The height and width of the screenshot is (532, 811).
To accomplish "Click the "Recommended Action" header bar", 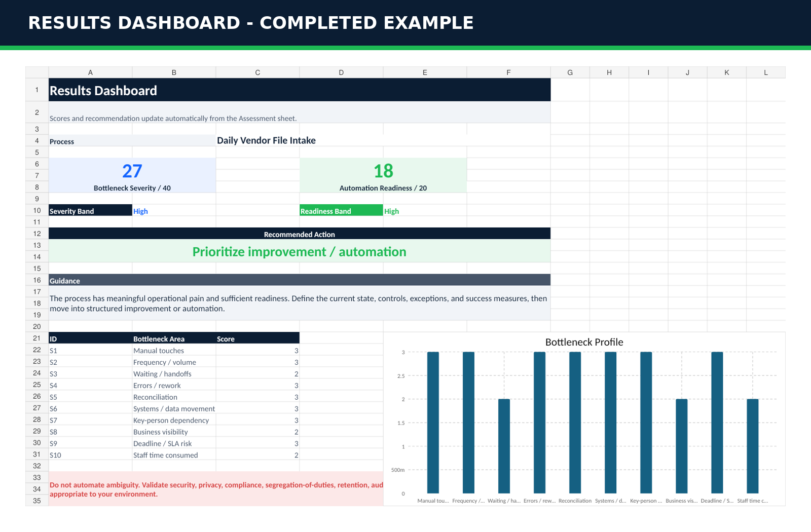I will 300,234.
